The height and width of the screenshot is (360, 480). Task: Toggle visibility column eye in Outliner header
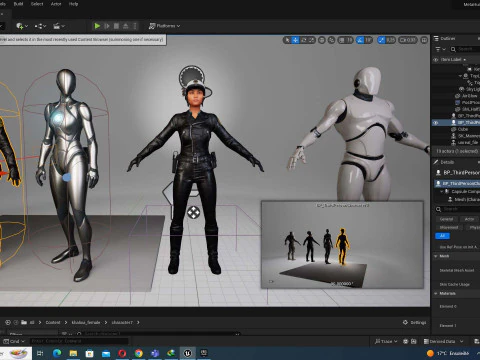tap(435, 60)
